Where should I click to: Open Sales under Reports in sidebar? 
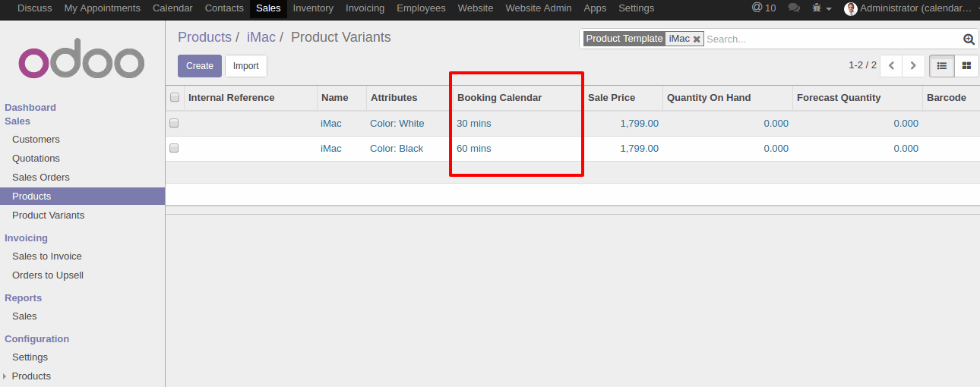[x=24, y=316]
